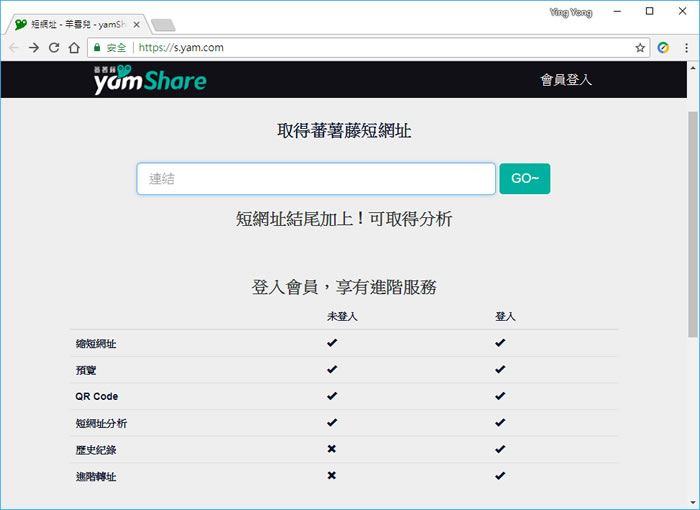Focus the 連結 URL input field

pyautogui.click(x=316, y=179)
